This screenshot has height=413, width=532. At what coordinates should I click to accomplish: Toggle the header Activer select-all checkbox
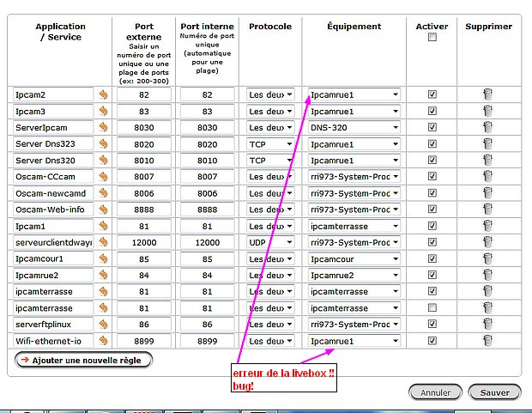pos(432,38)
